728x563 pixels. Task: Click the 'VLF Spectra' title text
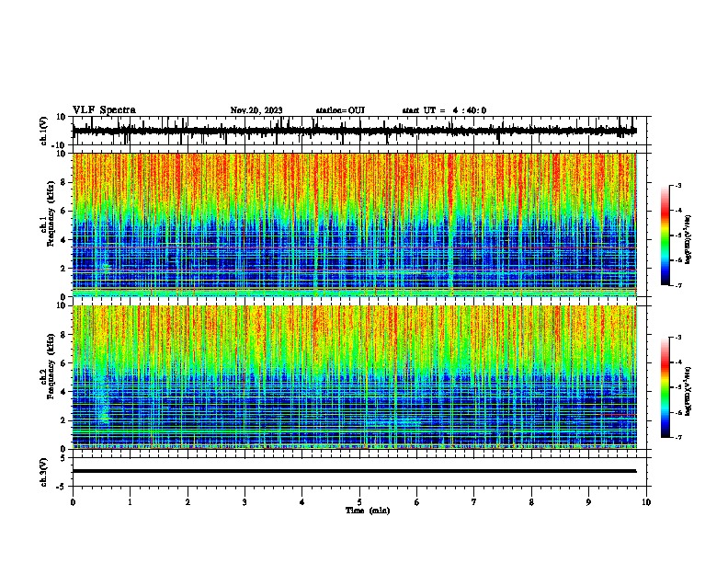(x=105, y=110)
